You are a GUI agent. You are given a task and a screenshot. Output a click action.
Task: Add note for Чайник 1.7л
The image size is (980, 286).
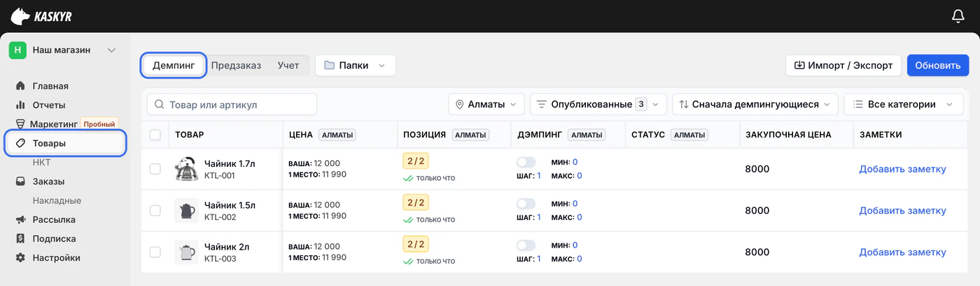click(x=902, y=169)
